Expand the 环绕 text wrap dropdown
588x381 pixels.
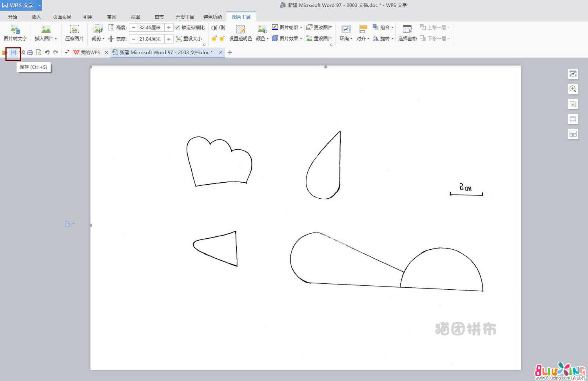tap(352, 38)
